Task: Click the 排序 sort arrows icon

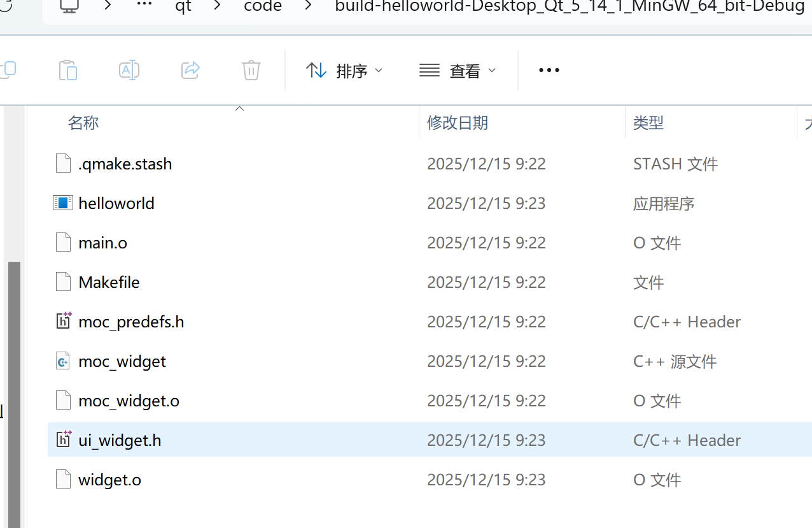Action: click(x=316, y=70)
